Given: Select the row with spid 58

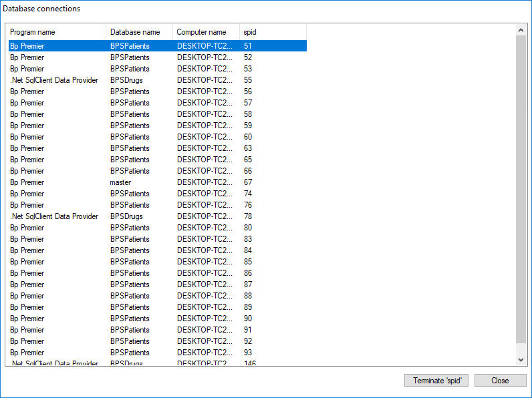Looking at the screenshot, I should 158,114.
